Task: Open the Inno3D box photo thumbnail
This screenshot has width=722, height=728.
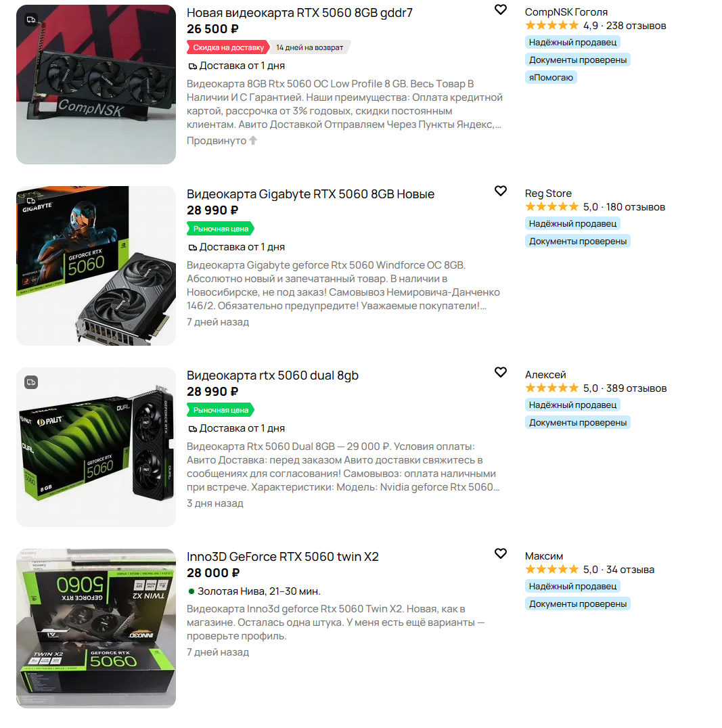Action: 96,629
